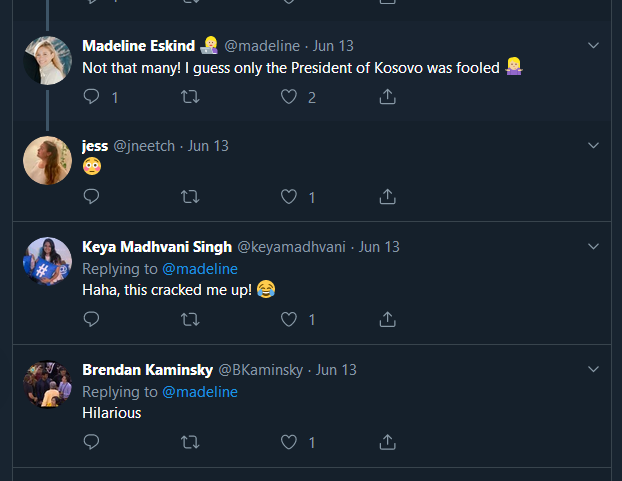View Keya Madhvani Singh's profile picture
Screen dimensions: 622x481
tap(47, 263)
